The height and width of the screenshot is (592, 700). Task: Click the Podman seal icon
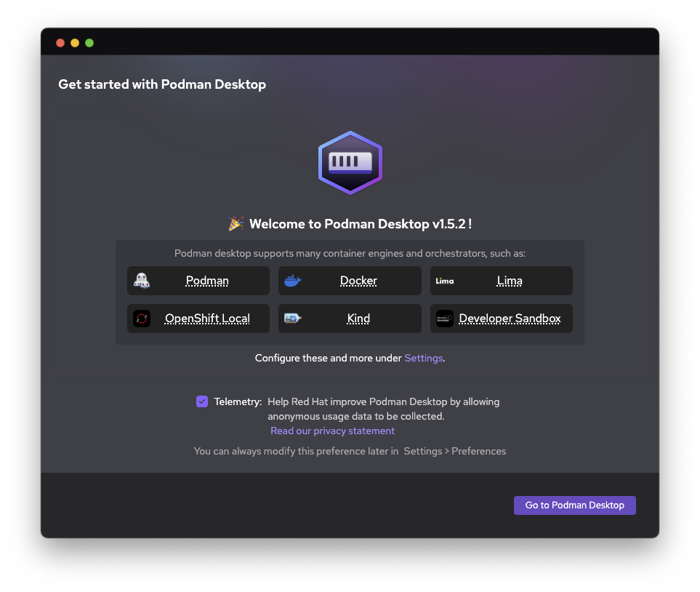tap(142, 281)
